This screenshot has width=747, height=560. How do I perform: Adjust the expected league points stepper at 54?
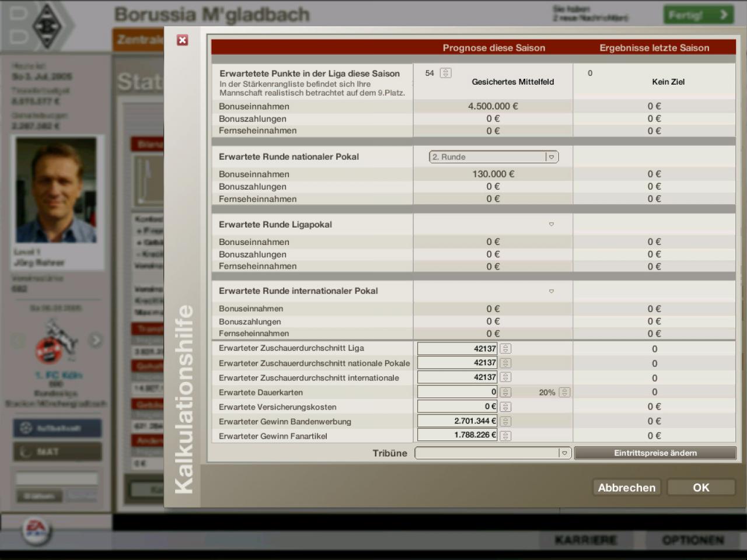[x=446, y=73]
